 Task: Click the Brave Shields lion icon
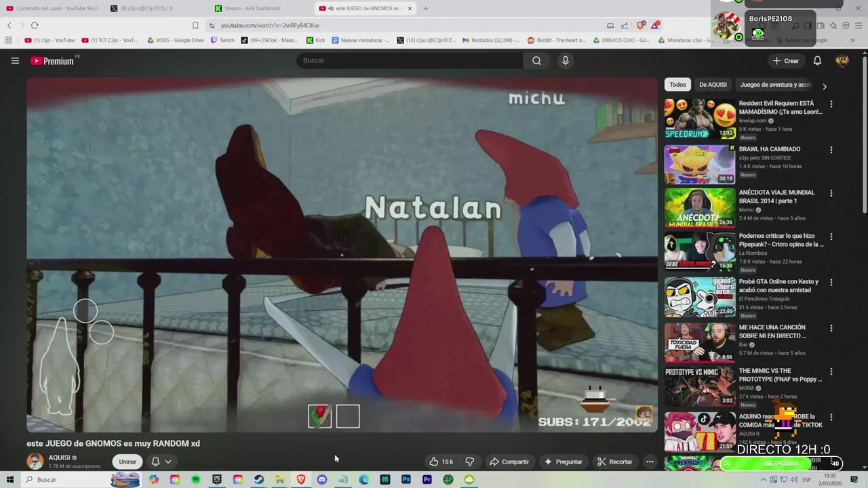[x=641, y=25]
